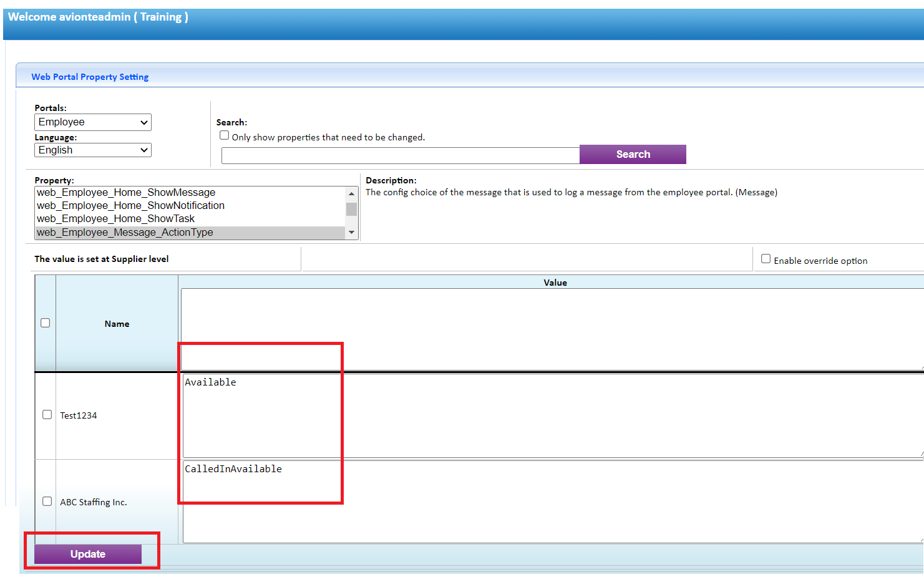Click the Web Portal Property Setting heading
The height and width of the screenshot is (577, 924).
[x=90, y=77]
